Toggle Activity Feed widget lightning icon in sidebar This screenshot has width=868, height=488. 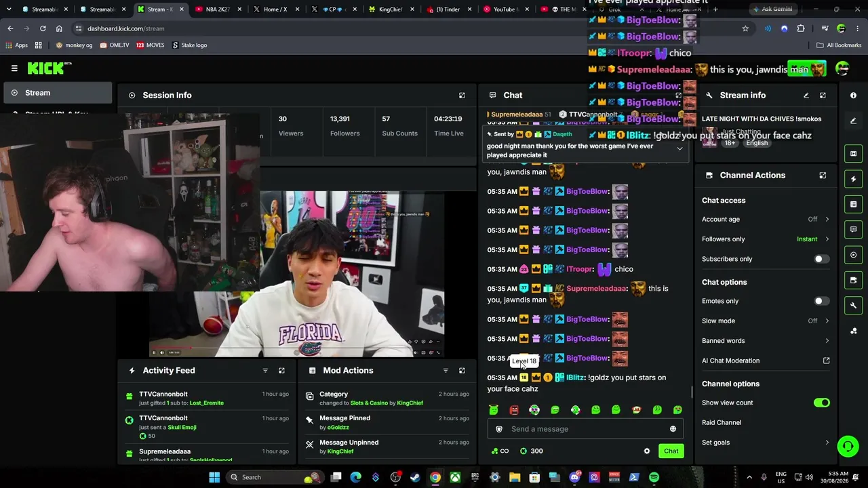853,179
